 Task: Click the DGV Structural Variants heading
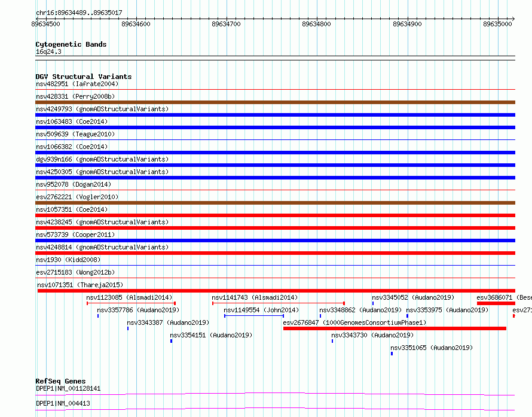pyautogui.click(x=84, y=77)
